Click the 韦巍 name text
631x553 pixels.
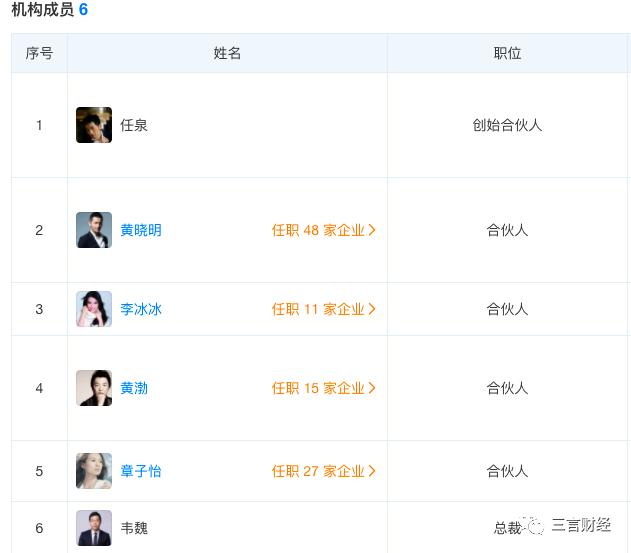click(134, 528)
